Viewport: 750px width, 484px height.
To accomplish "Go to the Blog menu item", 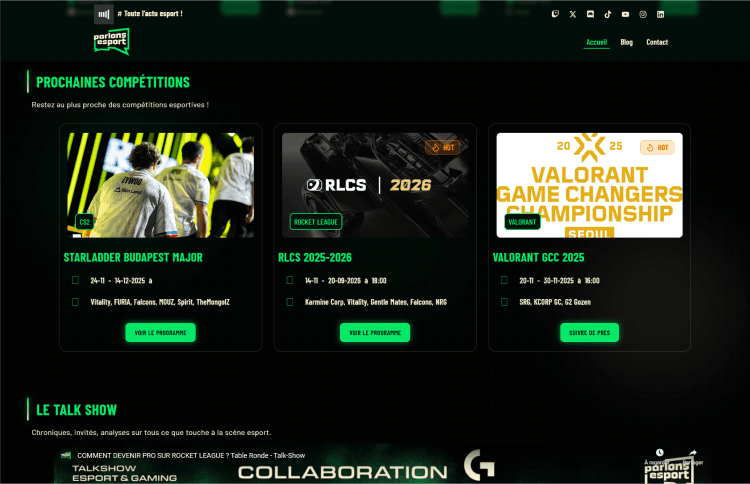I will [x=627, y=42].
